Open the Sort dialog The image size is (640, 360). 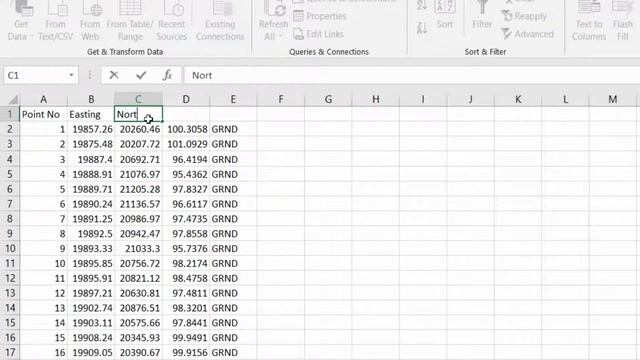point(444,16)
